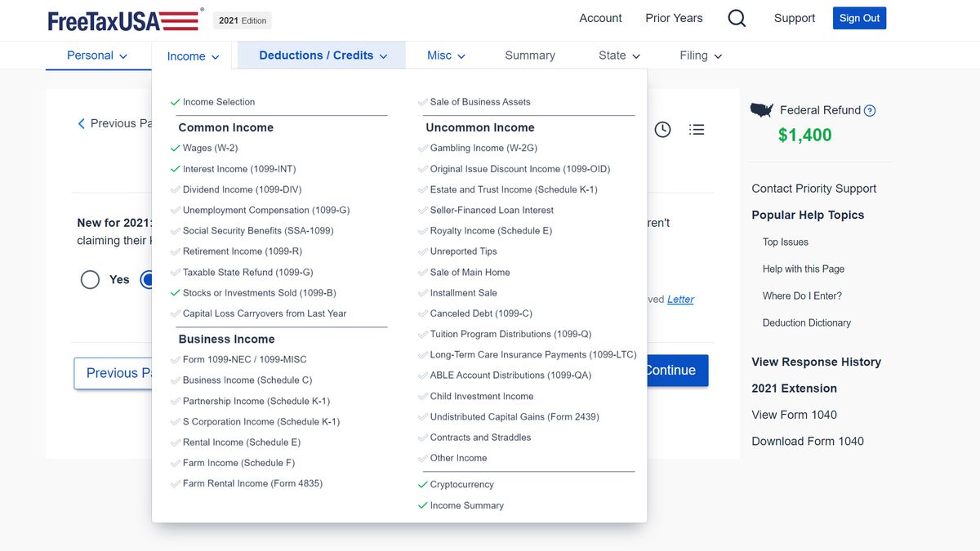Select the Yes radio button

point(90,279)
